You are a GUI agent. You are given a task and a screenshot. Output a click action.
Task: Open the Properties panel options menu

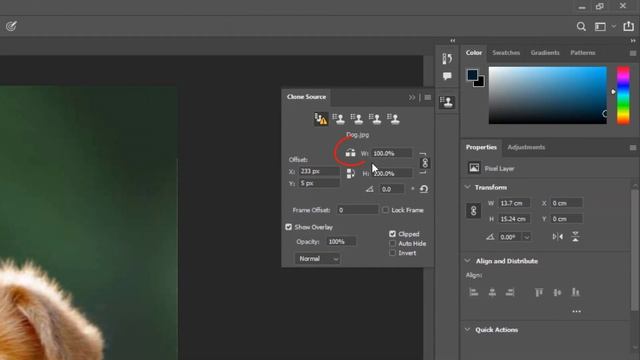(x=633, y=147)
